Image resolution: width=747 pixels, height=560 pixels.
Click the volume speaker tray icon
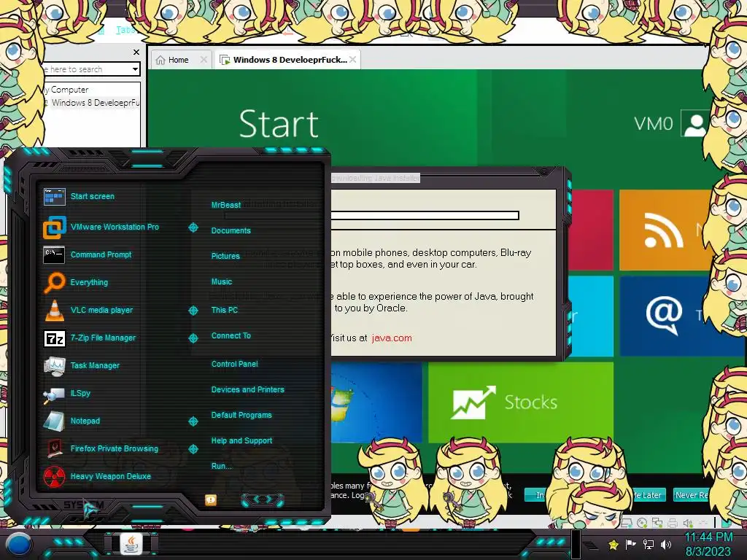[666, 544]
